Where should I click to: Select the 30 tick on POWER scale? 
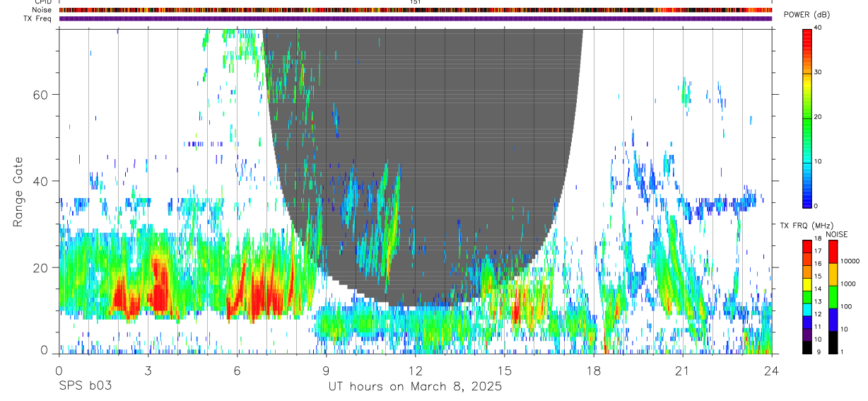819,72
